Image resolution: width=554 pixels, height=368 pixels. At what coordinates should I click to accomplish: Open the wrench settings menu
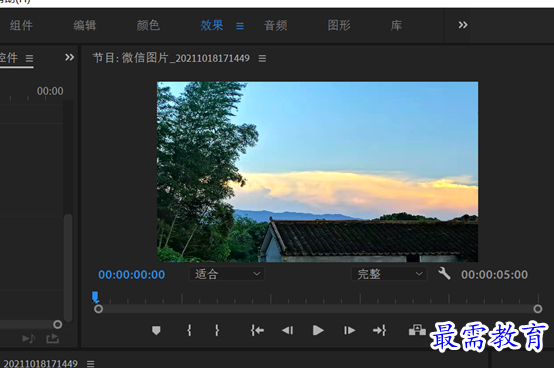444,273
